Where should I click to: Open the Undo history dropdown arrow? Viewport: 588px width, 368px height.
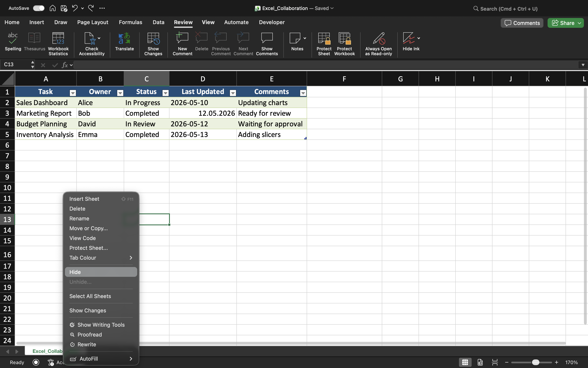click(x=83, y=8)
